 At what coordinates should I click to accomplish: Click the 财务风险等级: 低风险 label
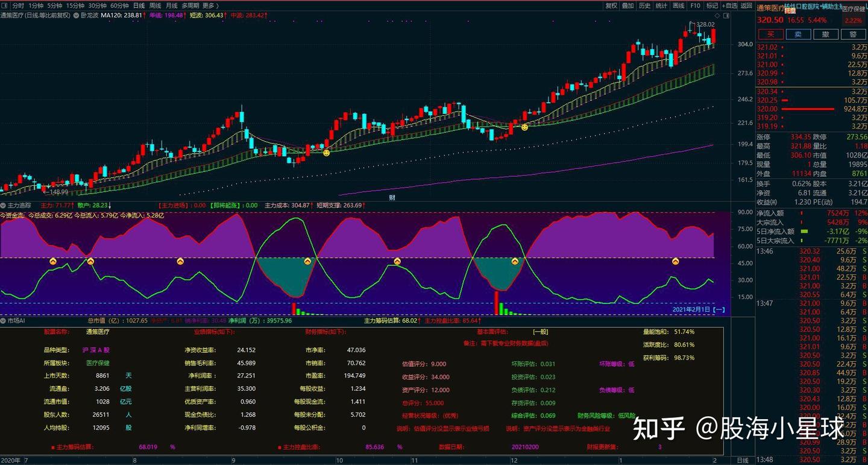(x=606, y=416)
